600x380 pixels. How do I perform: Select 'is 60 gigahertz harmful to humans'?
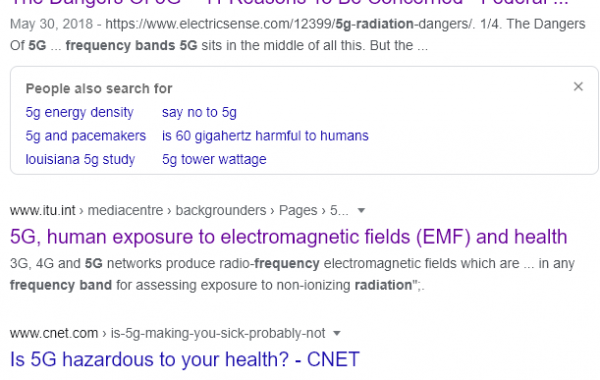[x=265, y=136]
